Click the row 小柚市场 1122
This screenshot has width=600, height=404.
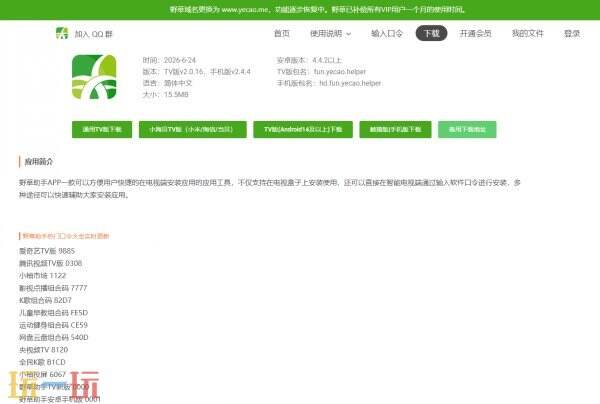[x=42, y=275]
